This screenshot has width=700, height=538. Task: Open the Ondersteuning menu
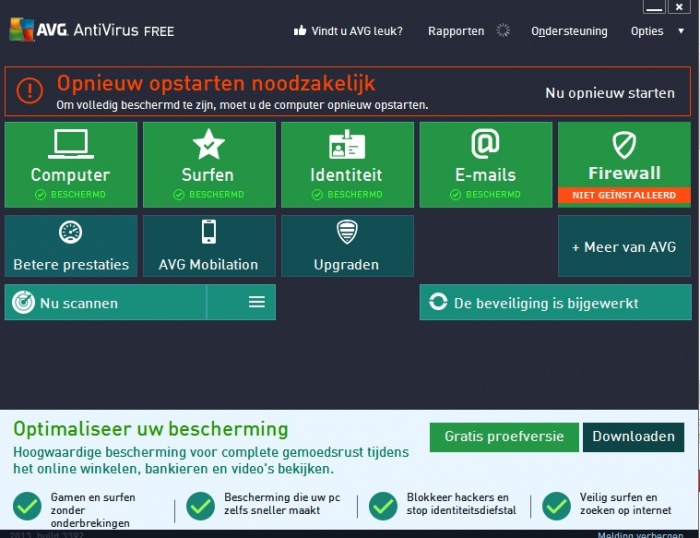[569, 31]
